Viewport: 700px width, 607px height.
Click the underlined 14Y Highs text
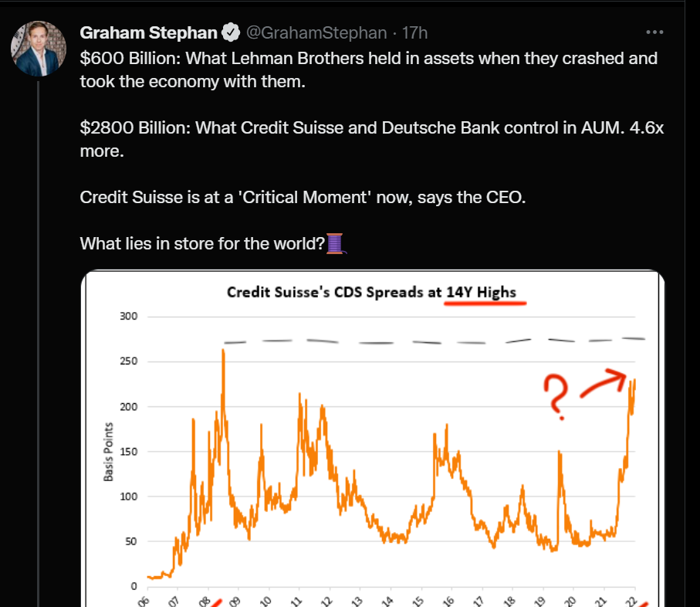coord(481,292)
